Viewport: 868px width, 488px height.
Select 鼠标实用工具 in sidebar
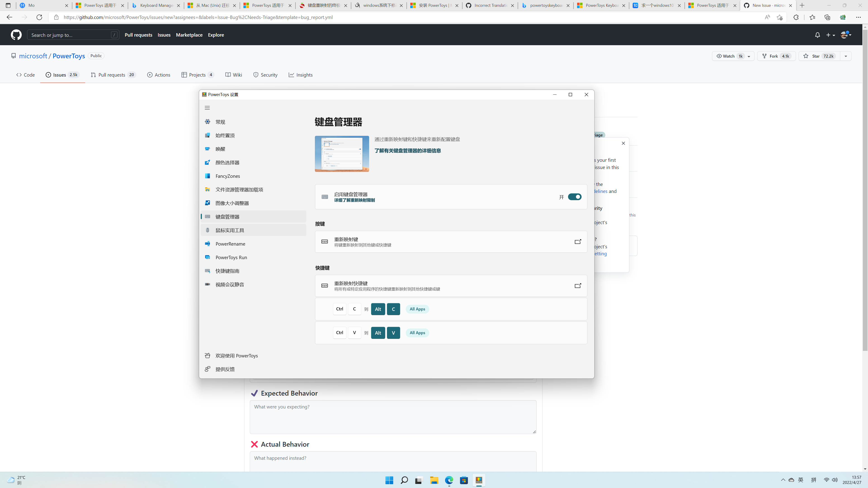[x=253, y=230]
